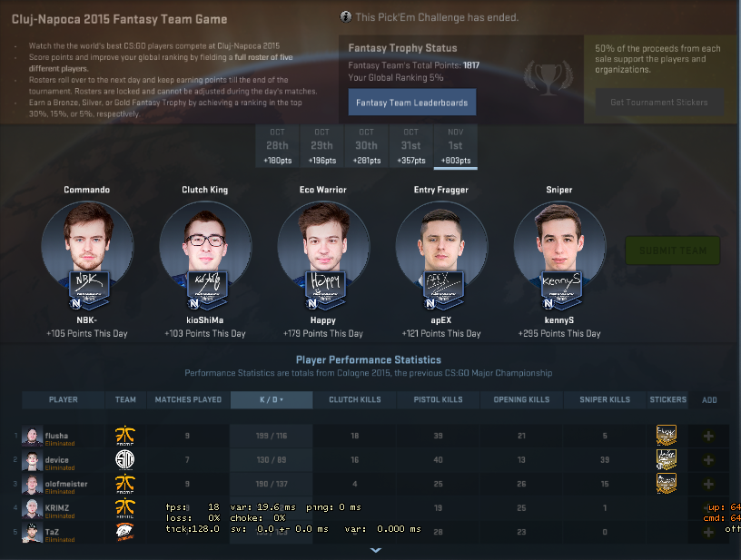
Task: Click Get Tournament Stickers button
Action: pyautogui.click(x=658, y=103)
